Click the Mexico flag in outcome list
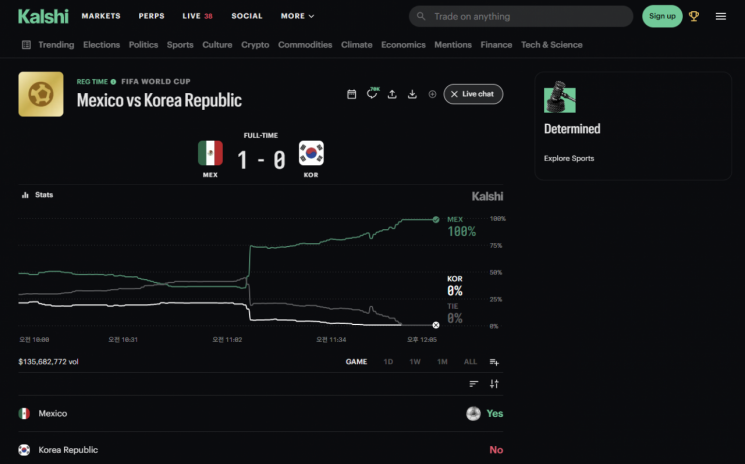This screenshot has width=745, height=464. pyautogui.click(x=24, y=414)
